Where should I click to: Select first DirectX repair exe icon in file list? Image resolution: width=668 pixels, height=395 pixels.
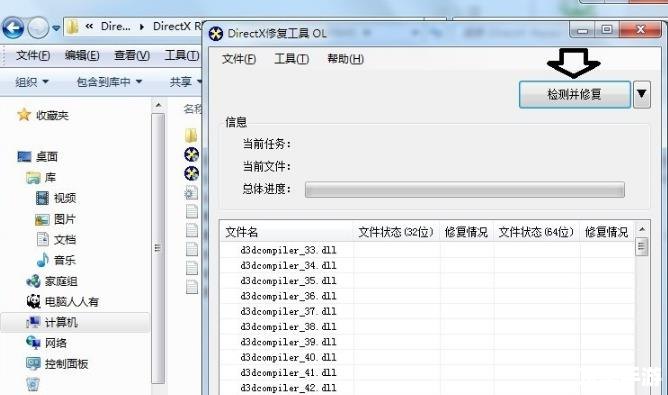pos(192,154)
